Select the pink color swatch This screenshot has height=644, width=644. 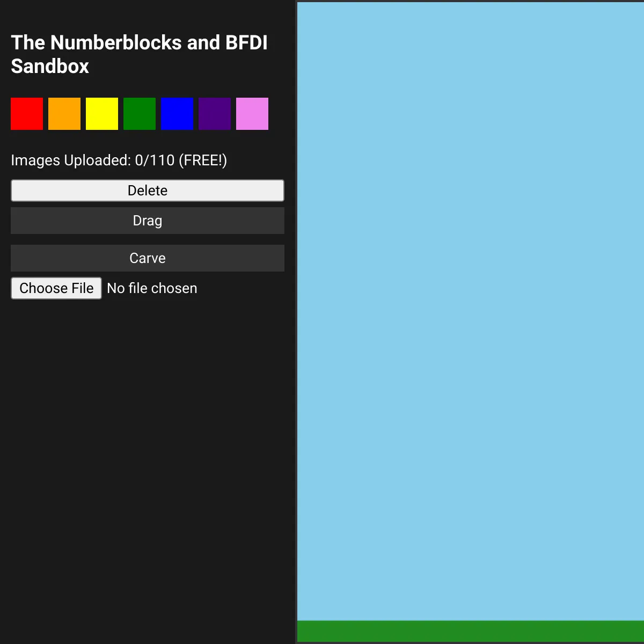tap(252, 113)
